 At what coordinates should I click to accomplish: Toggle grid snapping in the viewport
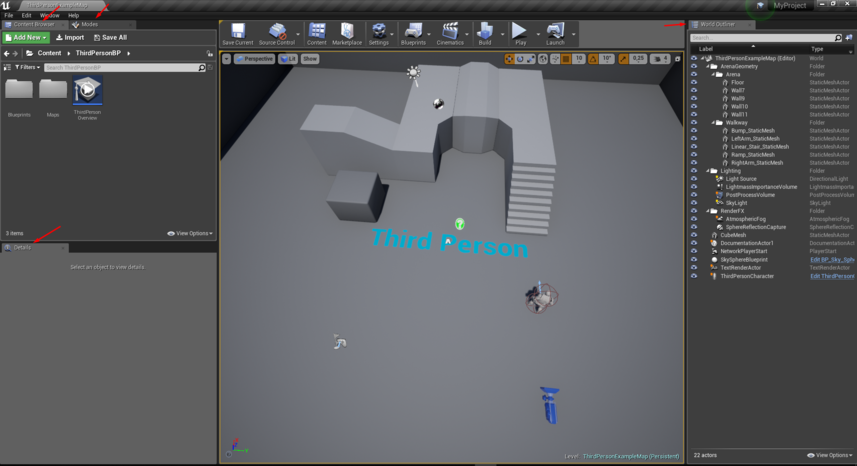coord(566,59)
